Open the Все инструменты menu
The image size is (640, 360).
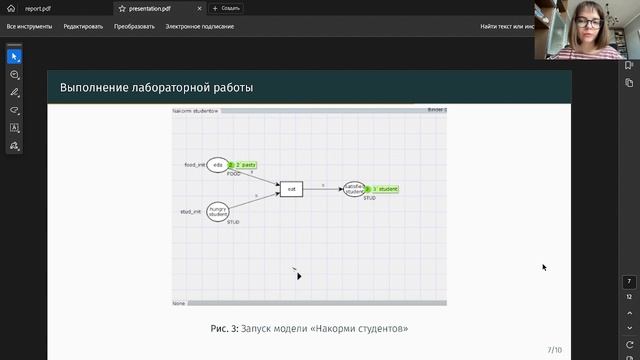pyautogui.click(x=29, y=27)
